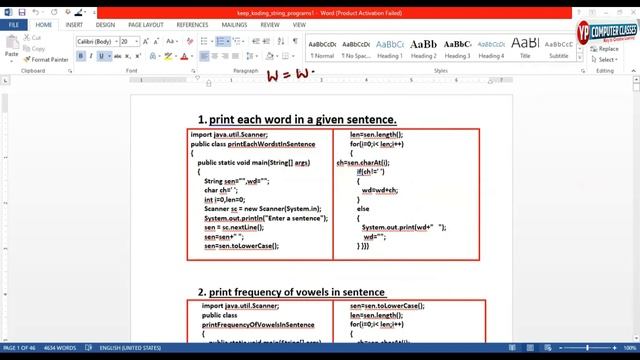
Task: Zoom in with the plus button
Action: [x=614, y=348]
